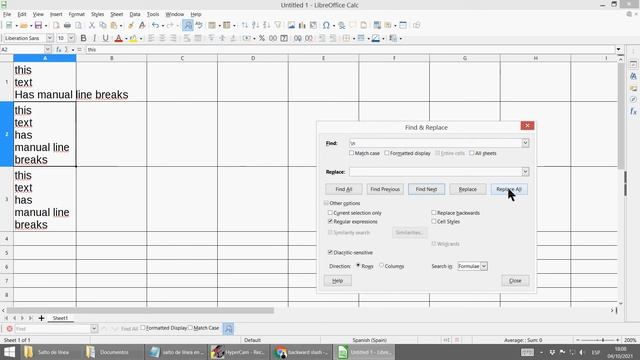The height and width of the screenshot is (360, 640).
Task: Click the Find & Replace toolbar icon
Action: (x=187, y=25)
